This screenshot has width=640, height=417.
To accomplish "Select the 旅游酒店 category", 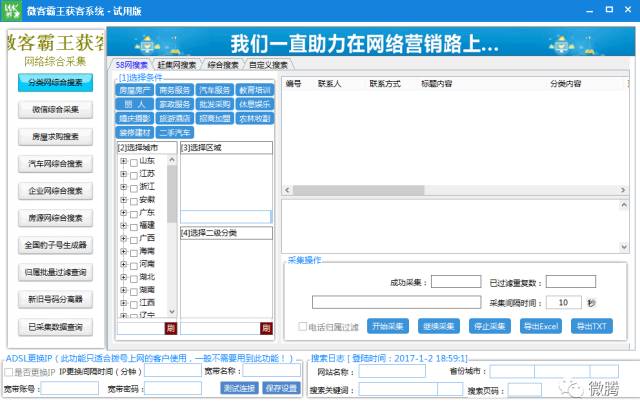I will click(x=175, y=118).
